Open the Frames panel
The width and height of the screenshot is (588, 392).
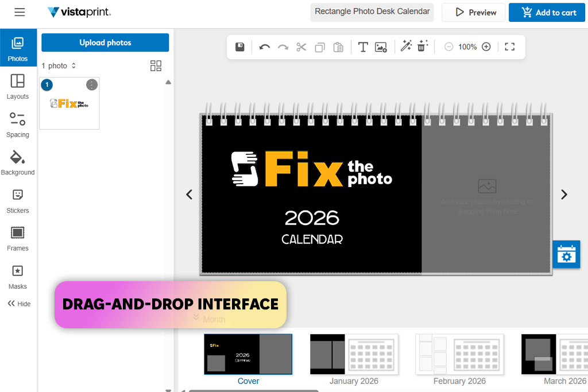click(x=18, y=239)
